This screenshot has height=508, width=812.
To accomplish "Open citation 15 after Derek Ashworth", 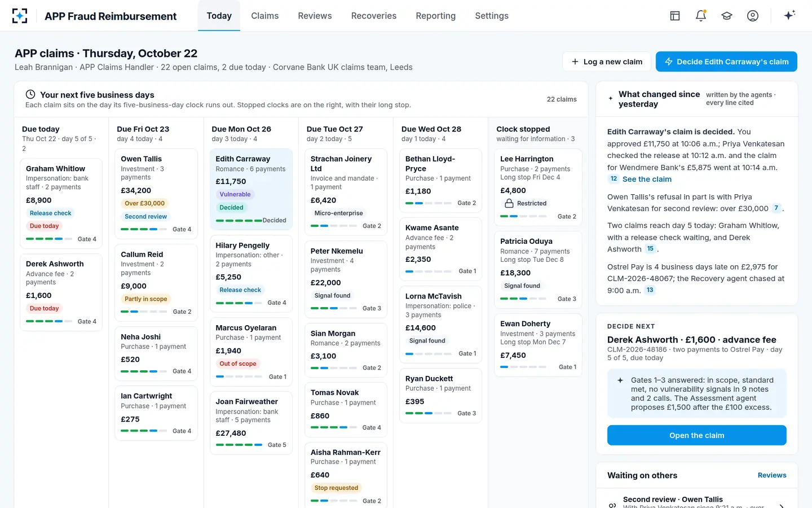I will [650, 249].
